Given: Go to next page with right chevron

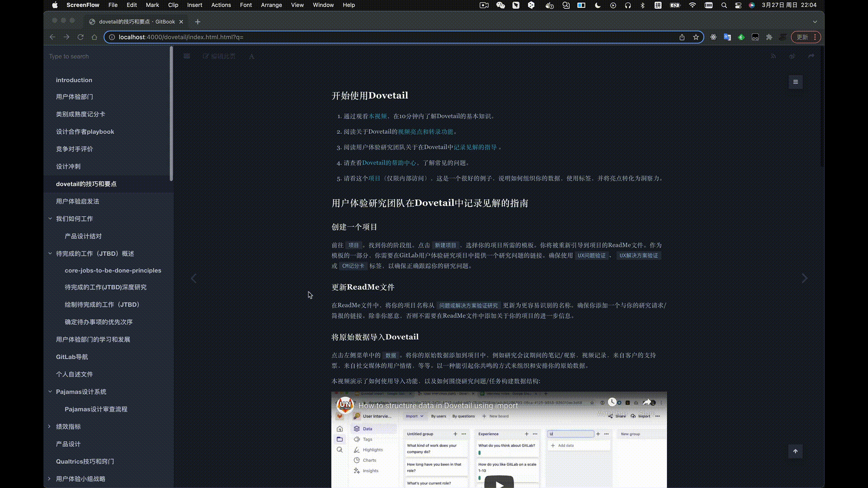Looking at the screenshot, I should 805,278.
